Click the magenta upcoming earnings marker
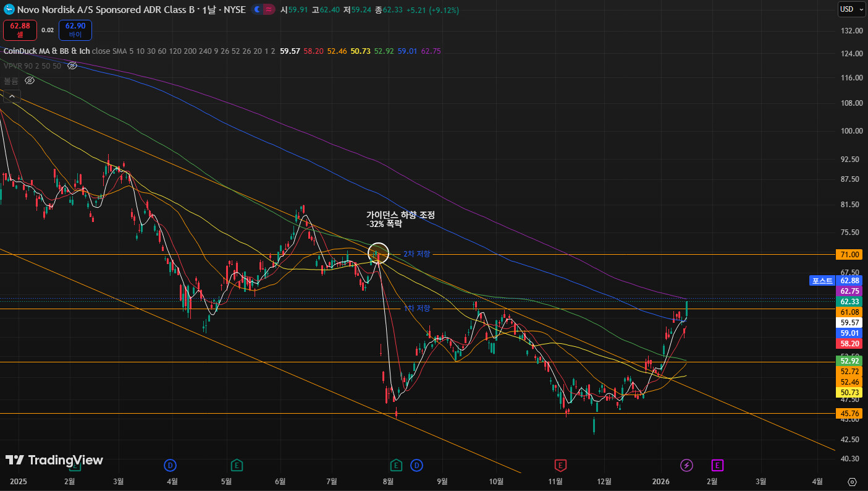Screen dimensions: 868x491 (x=717, y=465)
